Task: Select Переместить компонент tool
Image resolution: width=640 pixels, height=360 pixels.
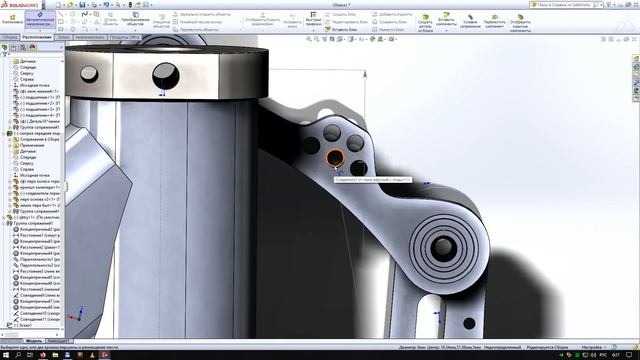Action: click(x=494, y=22)
